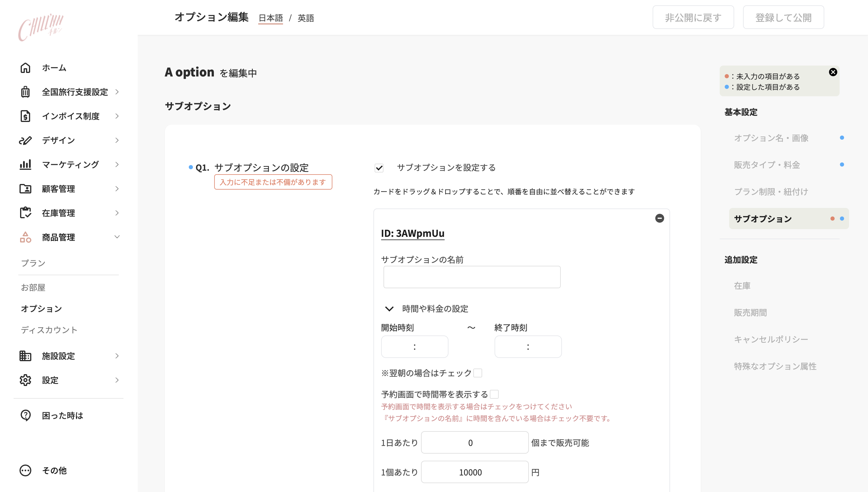The image size is (868, 492).
Task: Click the 顧客管理 customer card icon
Action: coord(25,188)
